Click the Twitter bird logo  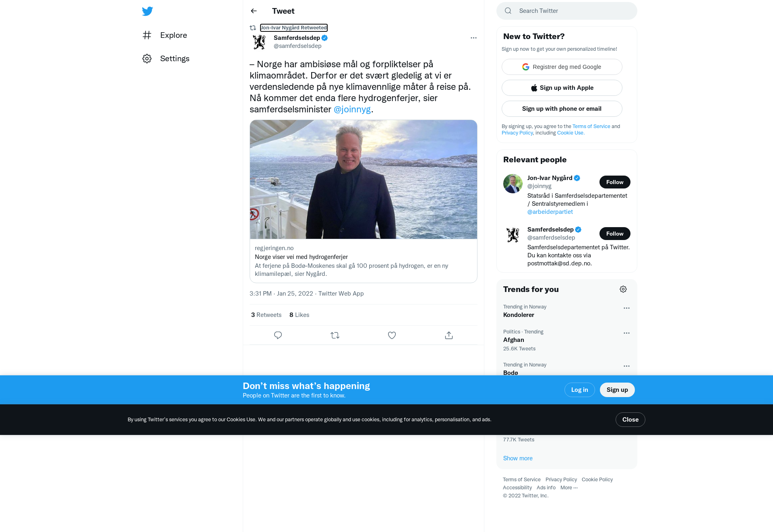click(147, 11)
